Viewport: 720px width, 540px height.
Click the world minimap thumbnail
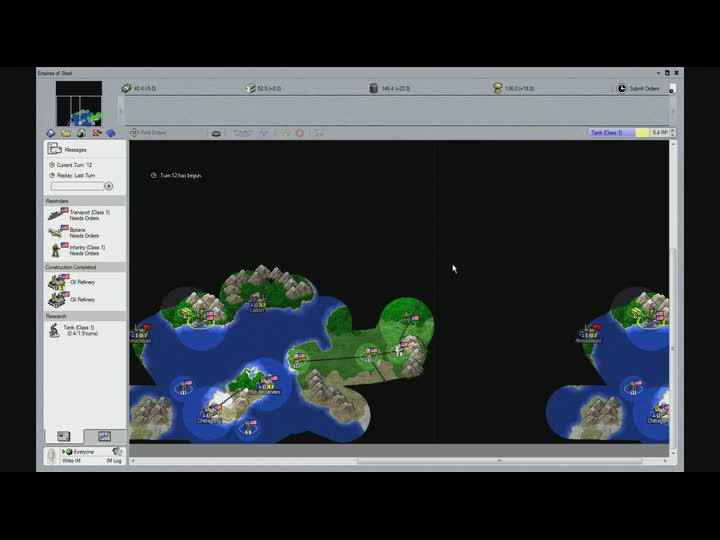(x=79, y=104)
